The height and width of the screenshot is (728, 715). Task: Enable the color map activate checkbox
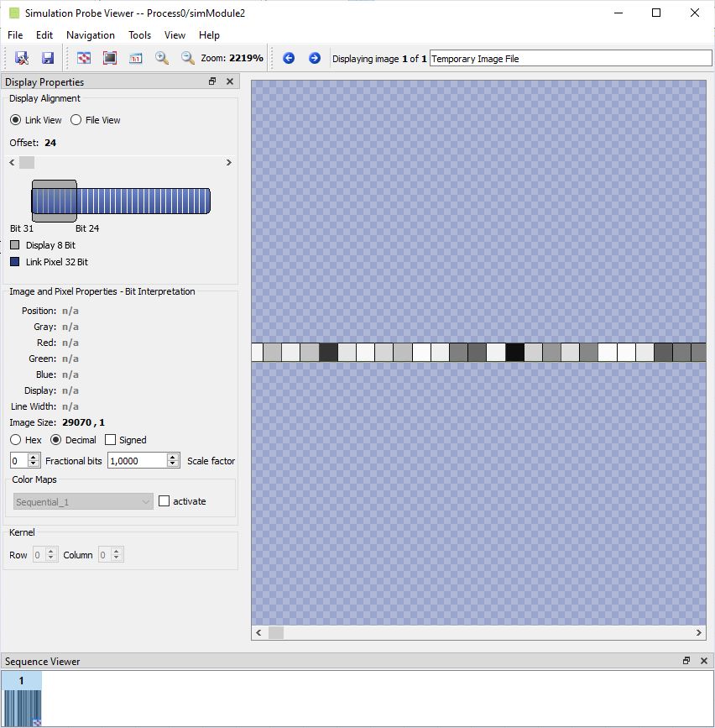164,501
